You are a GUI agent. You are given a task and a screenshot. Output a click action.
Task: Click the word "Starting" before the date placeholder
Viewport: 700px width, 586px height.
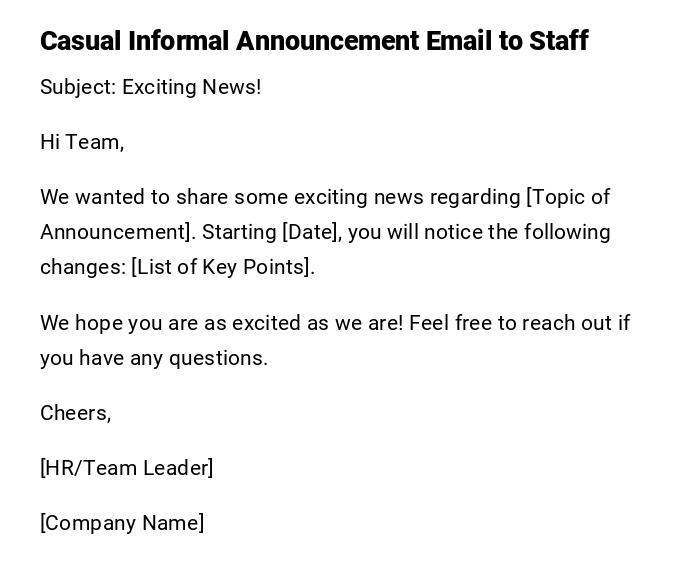[239, 232]
